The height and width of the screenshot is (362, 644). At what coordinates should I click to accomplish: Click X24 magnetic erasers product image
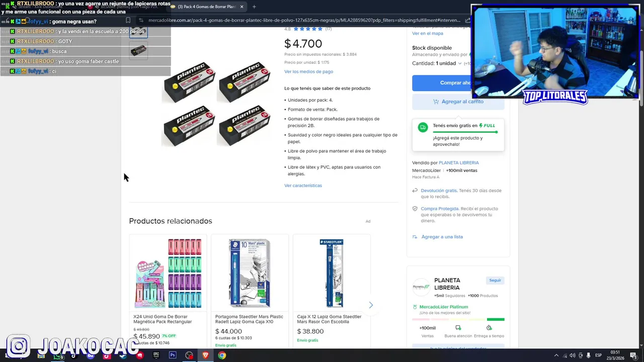[x=168, y=273]
